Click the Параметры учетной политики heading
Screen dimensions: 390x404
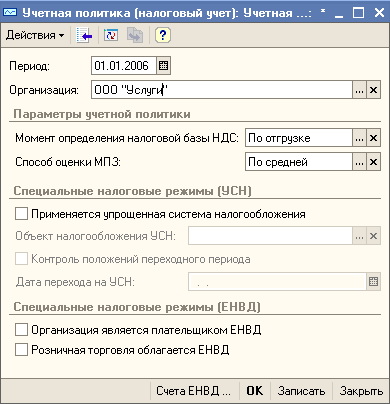tap(102, 114)
